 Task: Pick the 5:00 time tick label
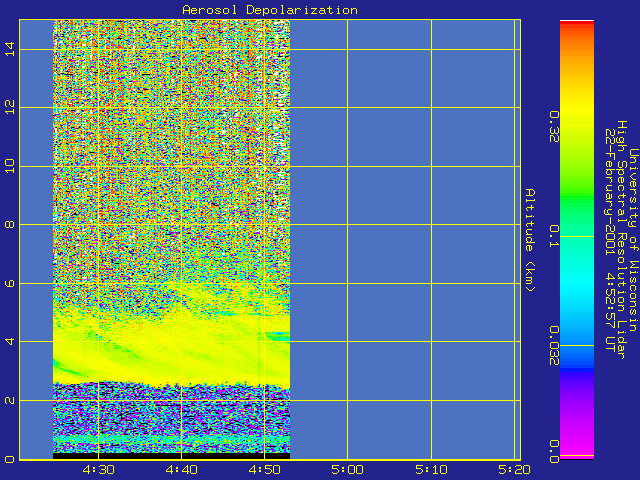[x=347, y=469]
